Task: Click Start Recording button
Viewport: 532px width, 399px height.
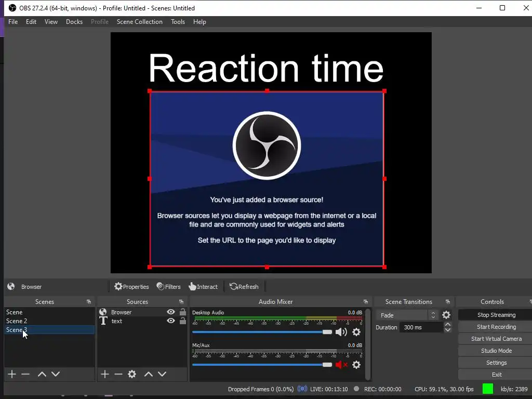Action: click(x=496, y=327)
